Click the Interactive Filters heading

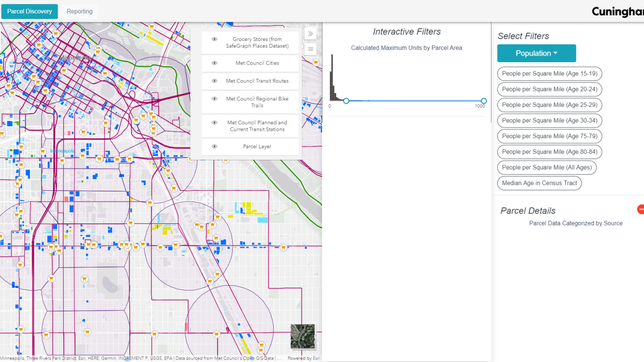(407, 32)
